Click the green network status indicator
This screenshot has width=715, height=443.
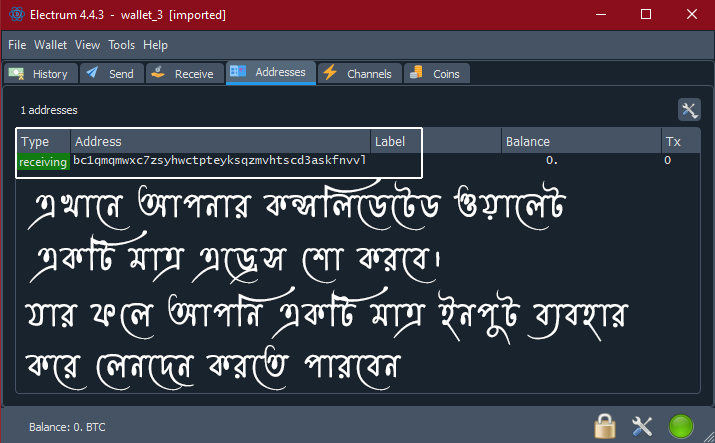point(681,427)
